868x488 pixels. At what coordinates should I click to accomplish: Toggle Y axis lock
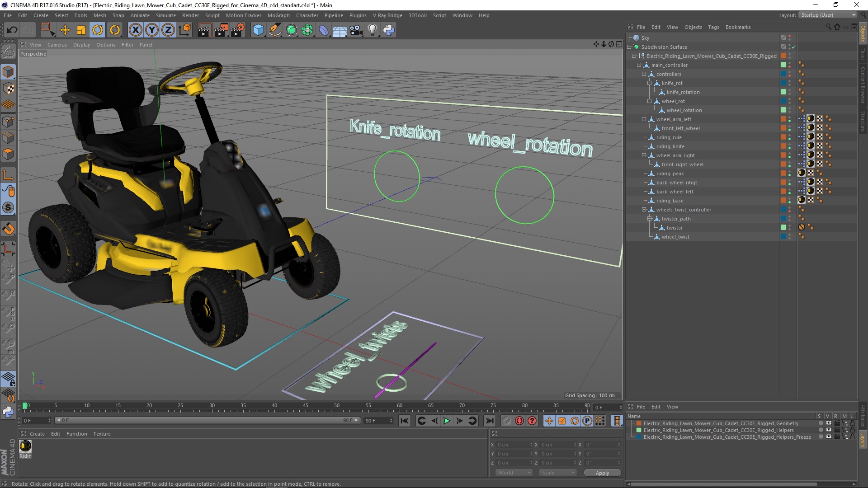152,30
